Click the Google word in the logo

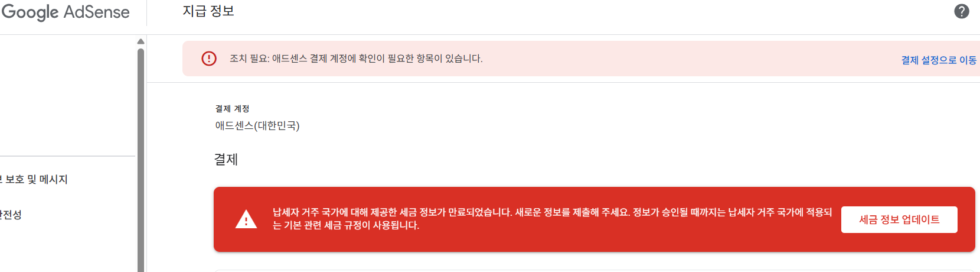30,12
